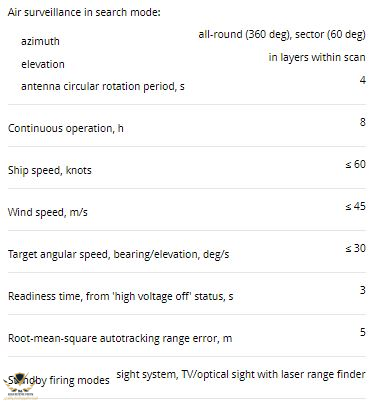Click the elevation label

coord(43,64)
